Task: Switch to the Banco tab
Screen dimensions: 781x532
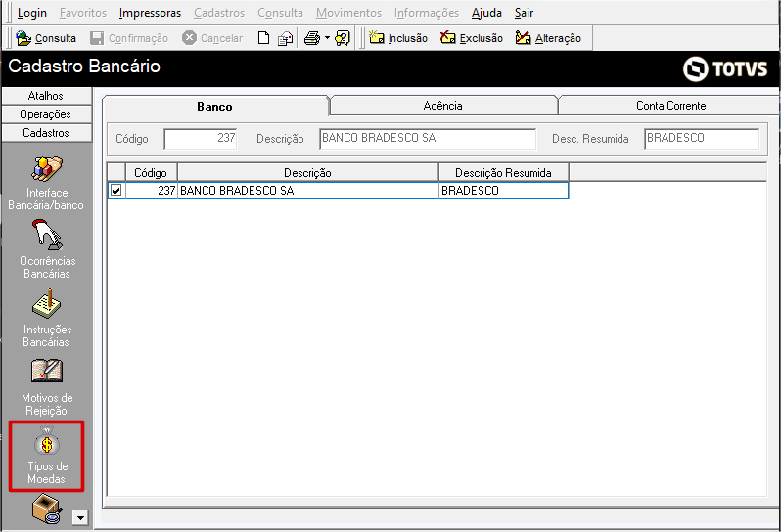Action: (214, 106)
